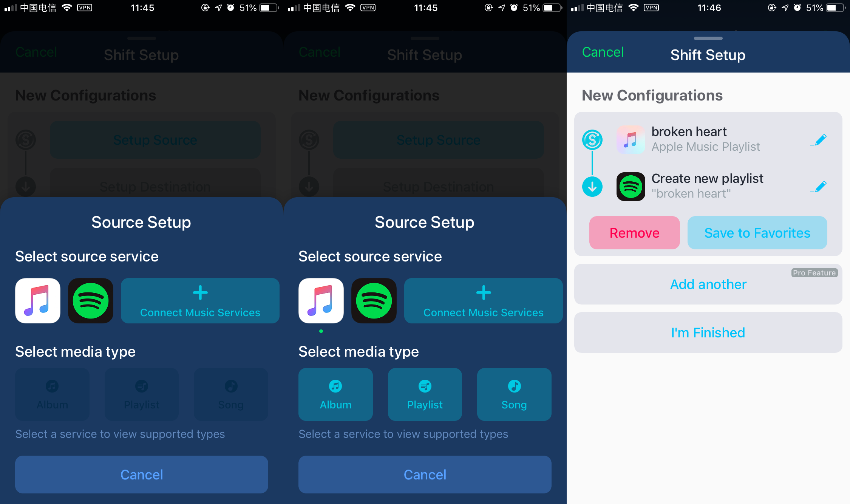850x504 pixels.
Task: Cancel source setup in middle panel
Action: coord(425,475)
